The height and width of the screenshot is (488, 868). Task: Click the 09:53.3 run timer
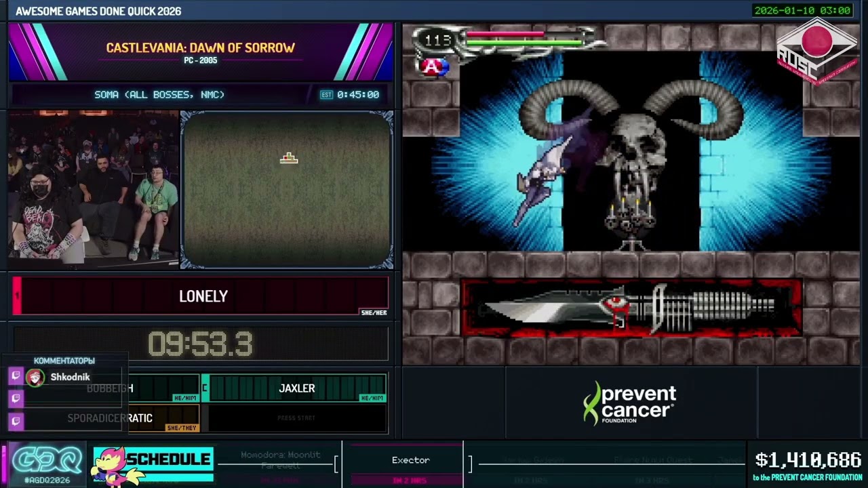coord(201,344)
